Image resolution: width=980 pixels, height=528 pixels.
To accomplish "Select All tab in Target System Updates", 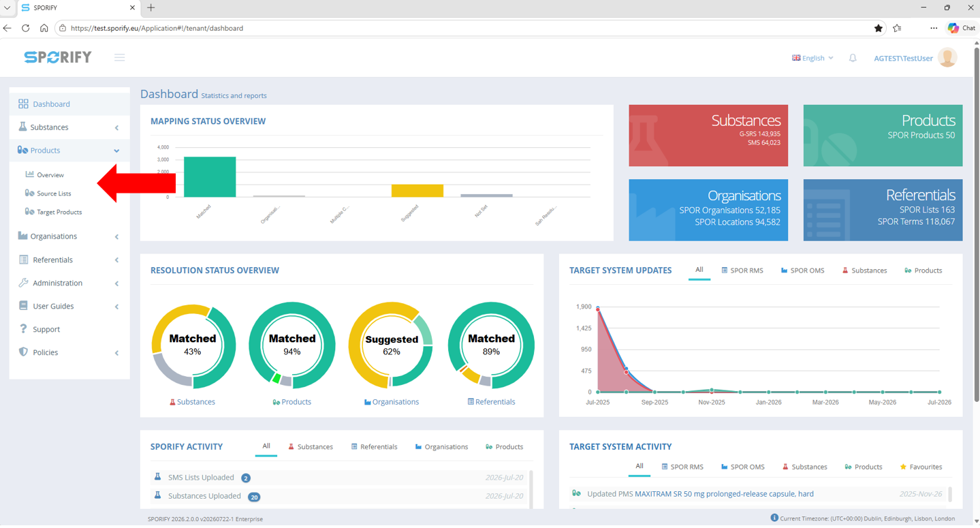I will (x=699, y=270).
